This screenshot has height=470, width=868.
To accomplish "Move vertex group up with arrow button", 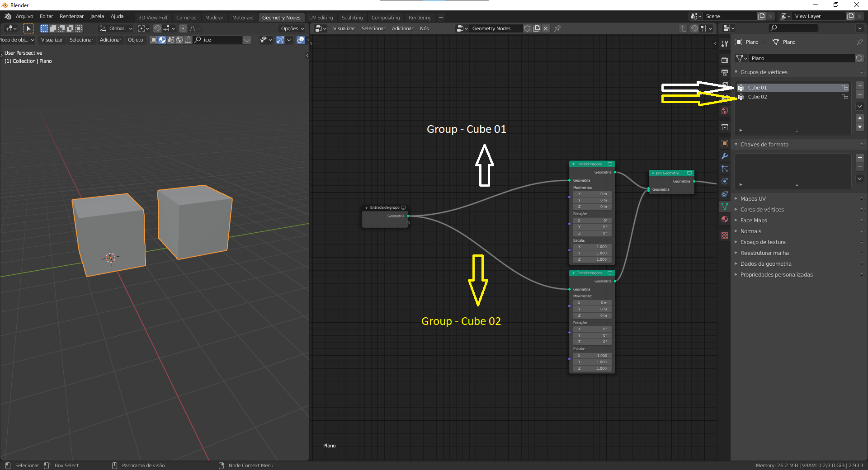I will pos(860,117).
